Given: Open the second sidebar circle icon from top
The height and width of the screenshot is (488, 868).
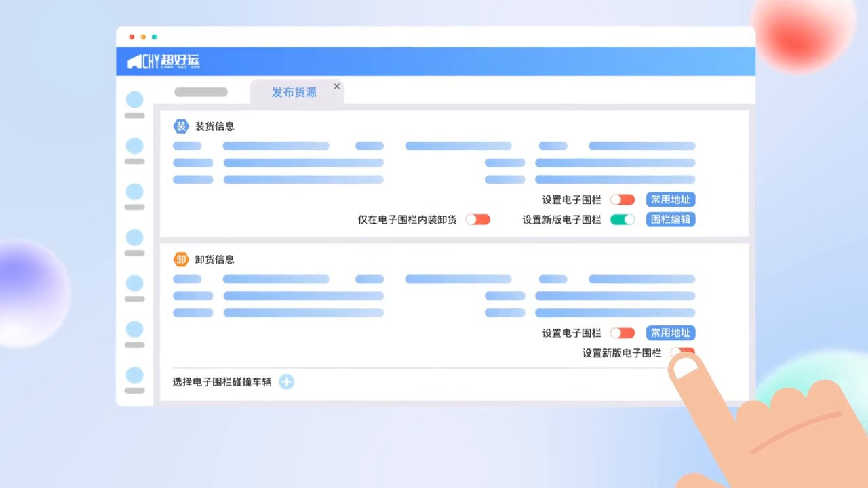Looking at the screenshot, I should [135, 146].
